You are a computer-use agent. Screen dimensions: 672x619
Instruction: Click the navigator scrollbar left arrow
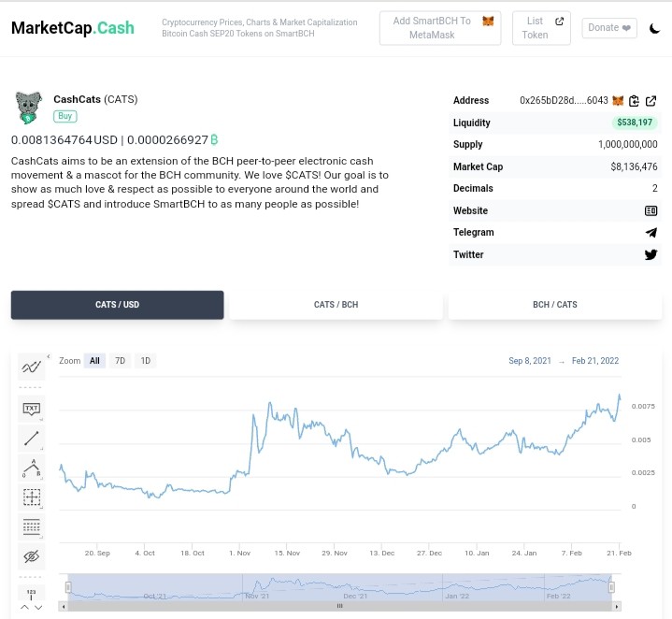64,606
